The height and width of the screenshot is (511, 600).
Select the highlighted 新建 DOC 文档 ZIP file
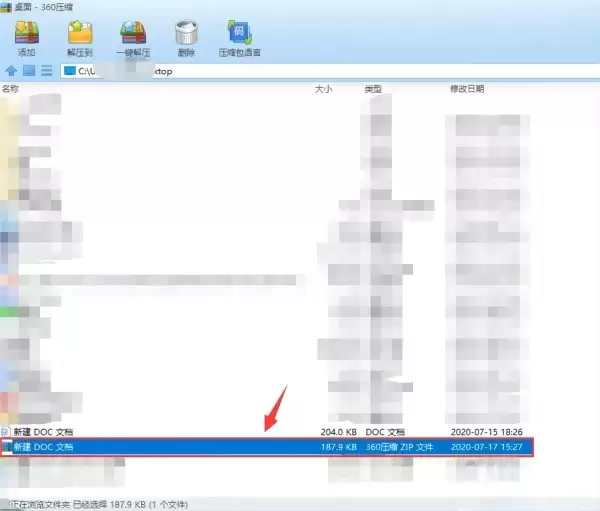coord(267,447)
